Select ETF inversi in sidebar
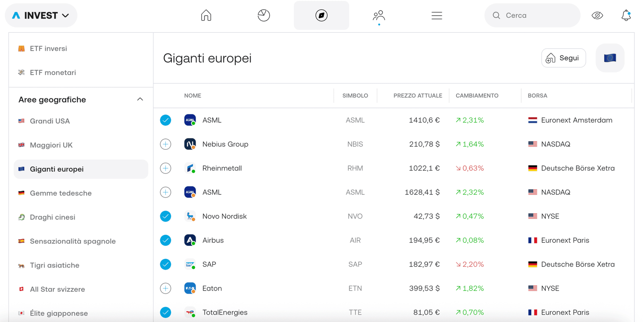 click(x=81, y=48)
